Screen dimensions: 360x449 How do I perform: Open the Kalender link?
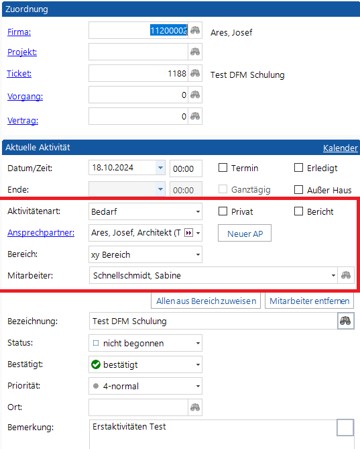click(x=340, y=148)
